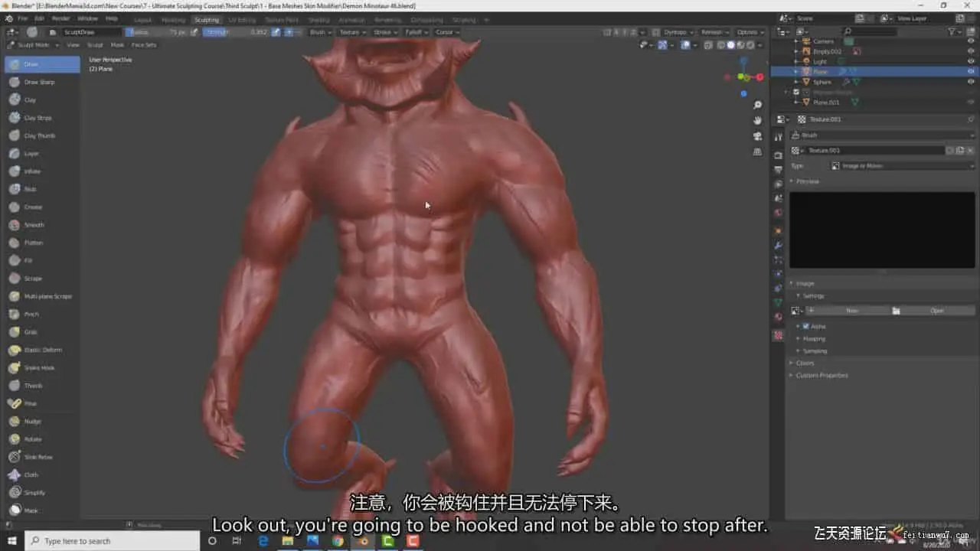
Task: Open the Remesh dropdown
Action: click(x=715, y=32)
